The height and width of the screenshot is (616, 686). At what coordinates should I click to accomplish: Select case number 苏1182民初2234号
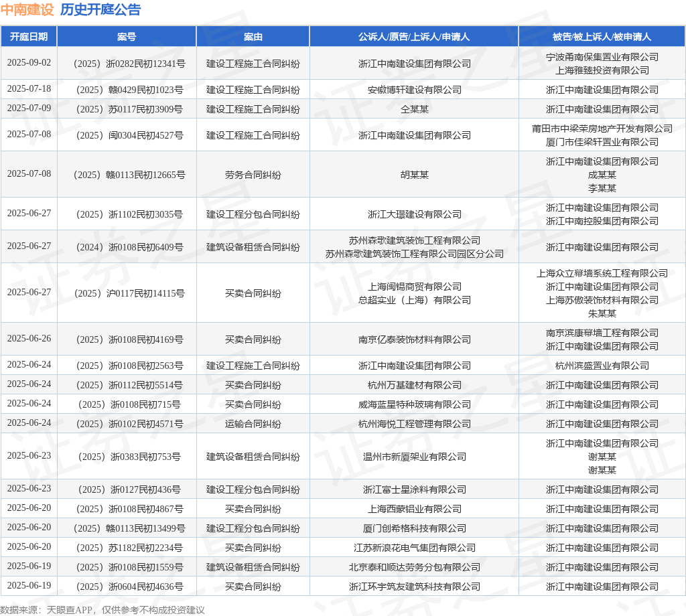coord(129,548)
